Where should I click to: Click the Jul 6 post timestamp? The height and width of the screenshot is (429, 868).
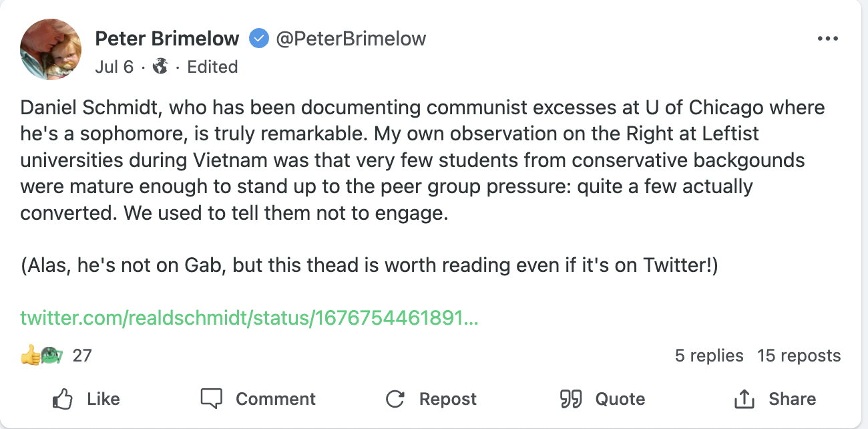114,67
